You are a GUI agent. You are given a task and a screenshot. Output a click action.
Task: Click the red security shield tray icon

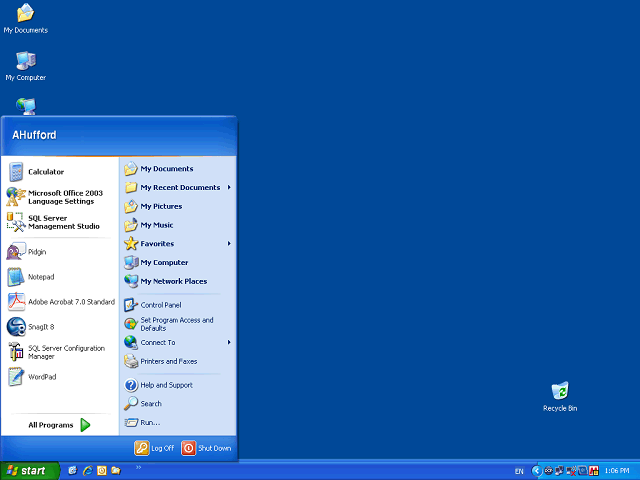(594, 471)
